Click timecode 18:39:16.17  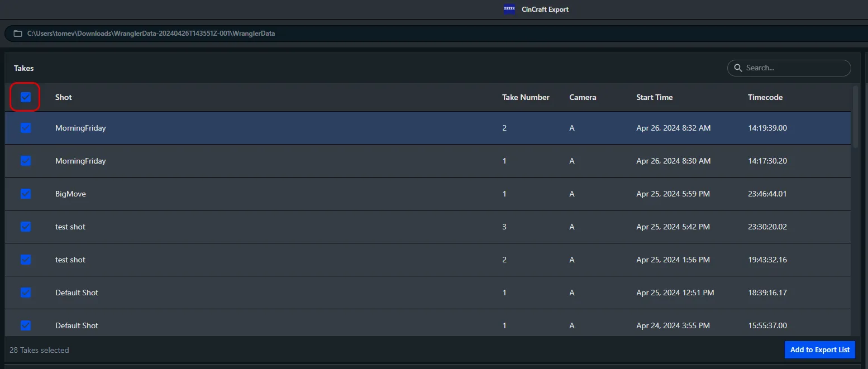tap(767, 293)
